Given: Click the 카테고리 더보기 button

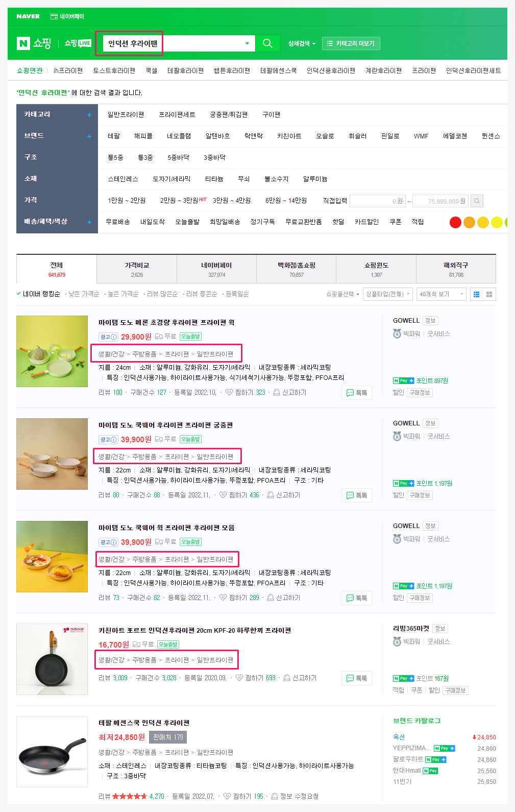Looking at the screenshot, I should coord(351,43).
